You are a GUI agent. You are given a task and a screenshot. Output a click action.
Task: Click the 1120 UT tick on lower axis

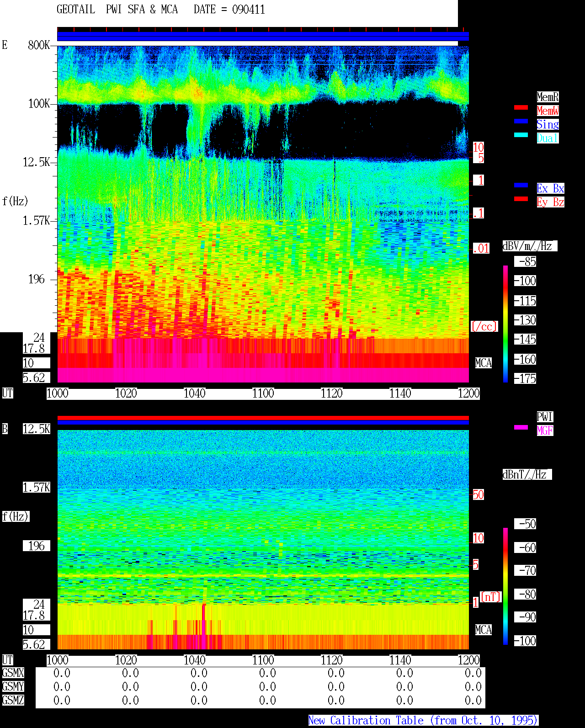click(332, 660)
